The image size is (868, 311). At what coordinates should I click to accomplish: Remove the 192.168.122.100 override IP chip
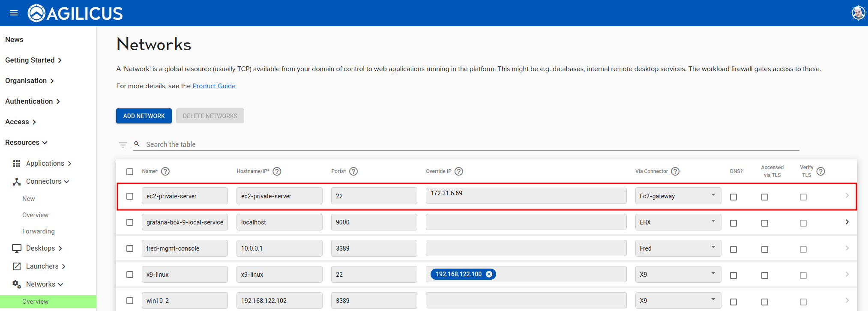[x=489, y=274]
